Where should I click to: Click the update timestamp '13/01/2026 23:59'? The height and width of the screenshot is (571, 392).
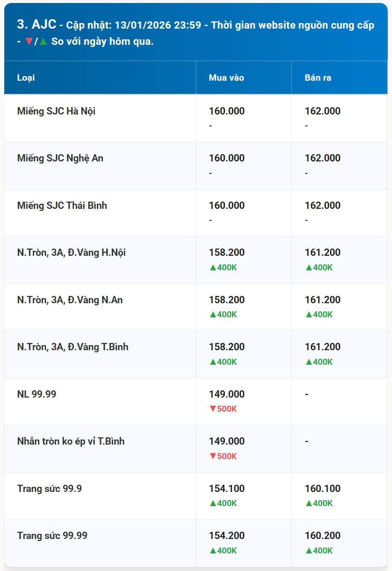tap(158, 25)
